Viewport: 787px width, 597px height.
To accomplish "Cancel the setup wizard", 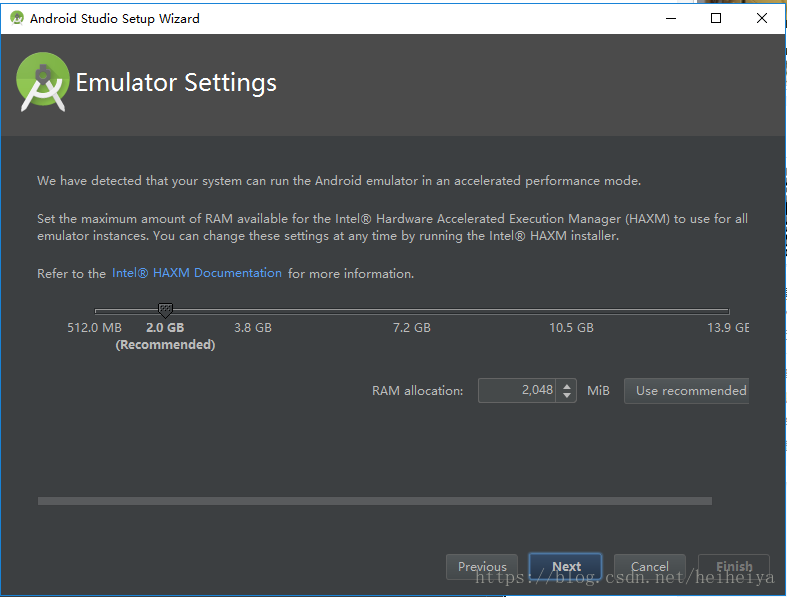I will (649, 567).
